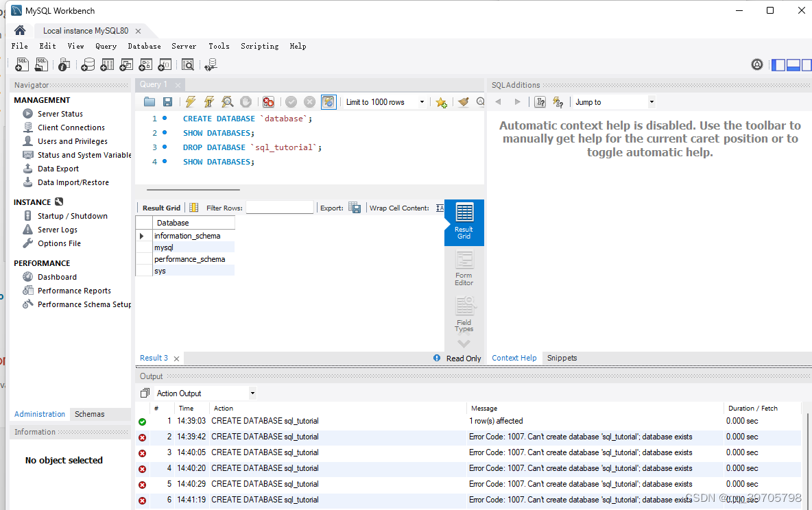812x510 pixels.
Task: Close the Result 3 tab
Action: [176, 359]
